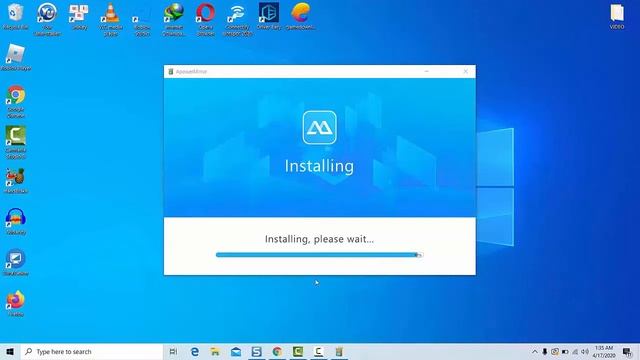640x360 pixels.
Task: Select the Google Chrome desktop icon
Action: pyautogui.click(x=16, y=101)
